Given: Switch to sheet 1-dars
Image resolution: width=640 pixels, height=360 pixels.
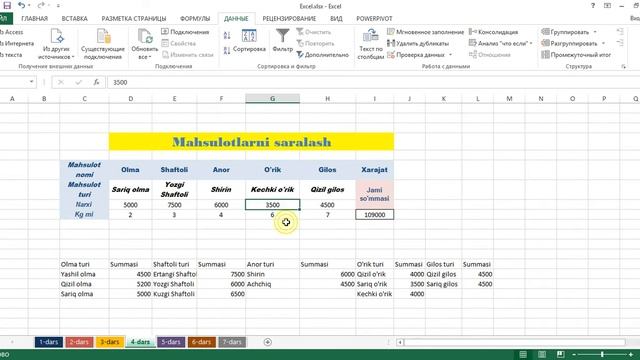Looking at the screenshot, I should tap(49, 342).
